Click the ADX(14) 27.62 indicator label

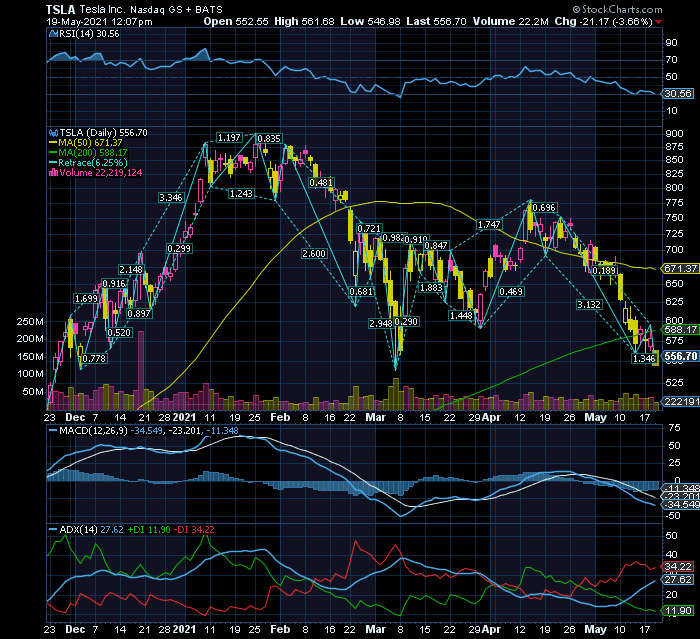point(91,530)
